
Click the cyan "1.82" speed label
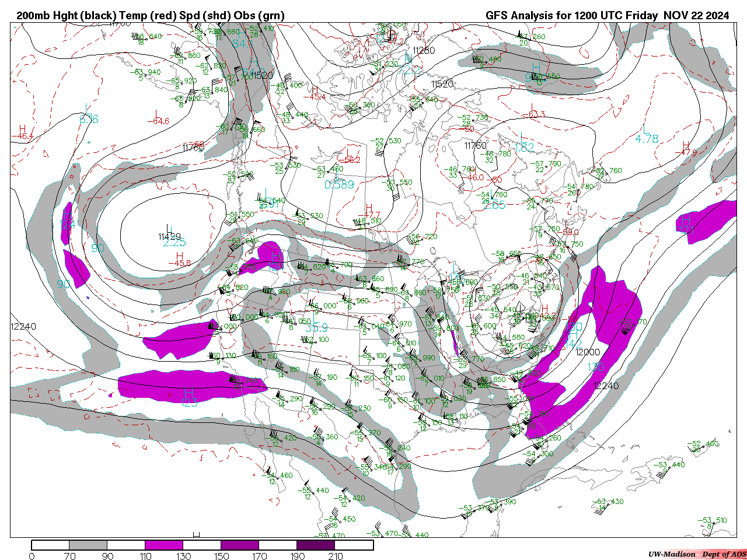coord(525,148)
